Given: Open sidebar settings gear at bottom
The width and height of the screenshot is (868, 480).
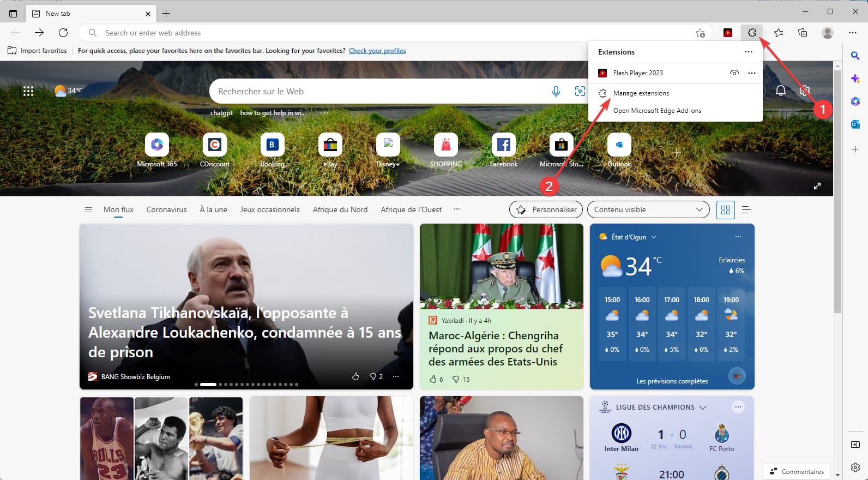Looking at the screenshot, I should click(x=855, y=467).
